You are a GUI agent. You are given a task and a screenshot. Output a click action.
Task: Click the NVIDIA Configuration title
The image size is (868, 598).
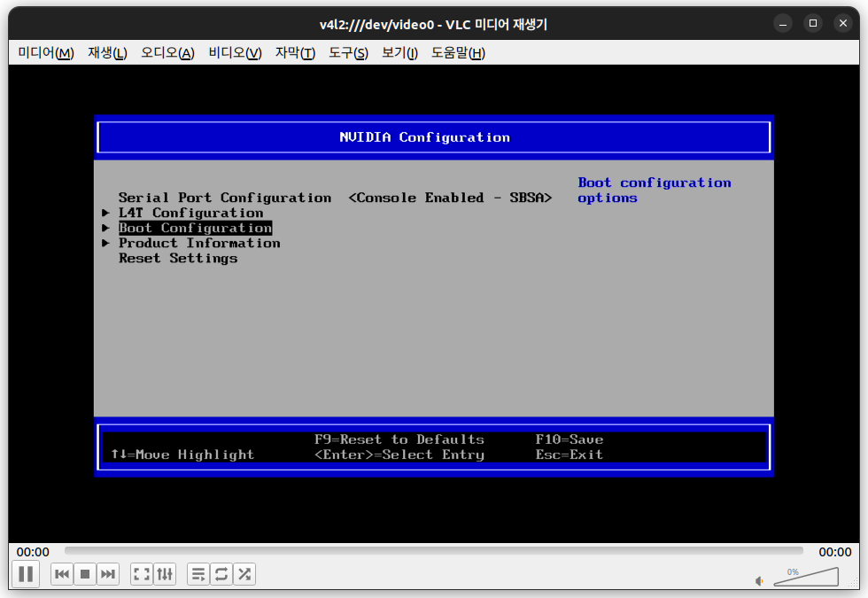pyautogui.click(x=424, y=137)
